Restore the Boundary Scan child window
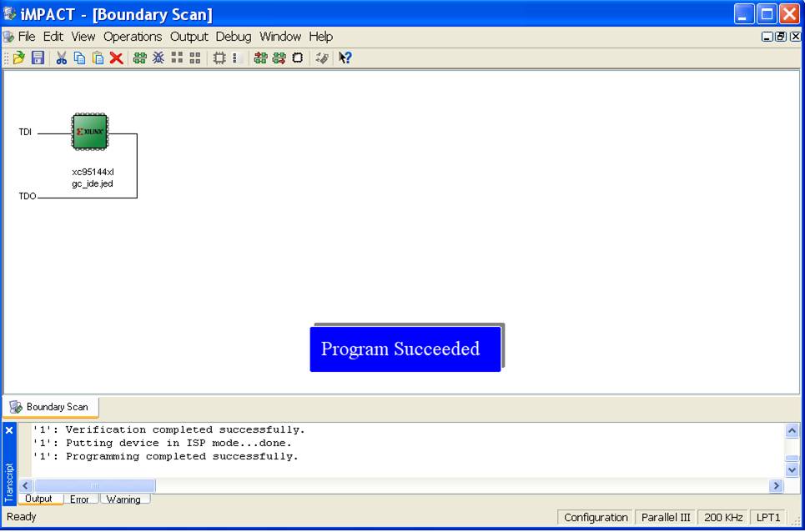Image resolution: width=805 pixels, height=532 pixels. tap(781, 37)
